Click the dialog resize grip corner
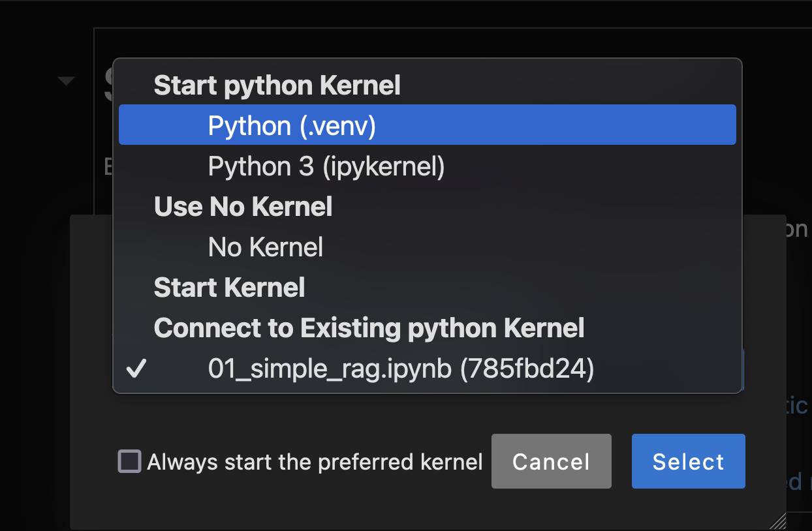This screenshot has height=531, width=812. 777,521
